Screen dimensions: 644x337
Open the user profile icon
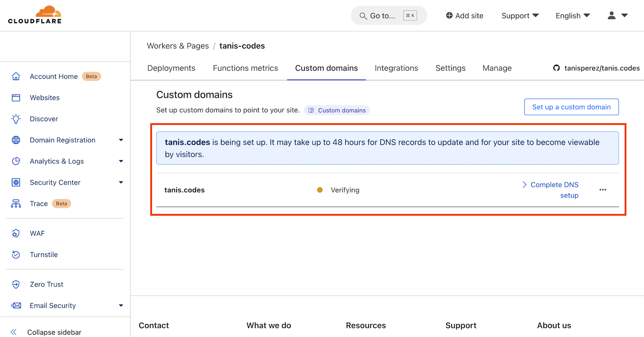(x=611, y=15)
